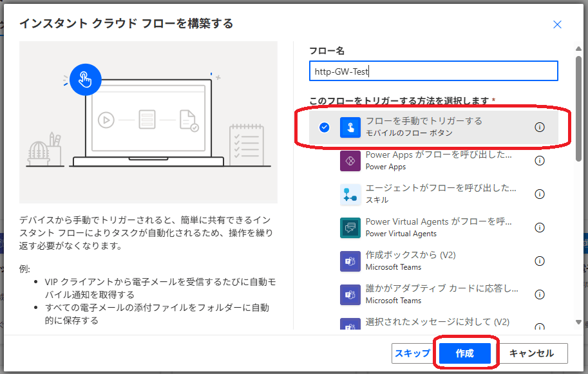Close the instant cloud flow dialog
This screenshot has width=588, height=374.
[x=557, y=24]
